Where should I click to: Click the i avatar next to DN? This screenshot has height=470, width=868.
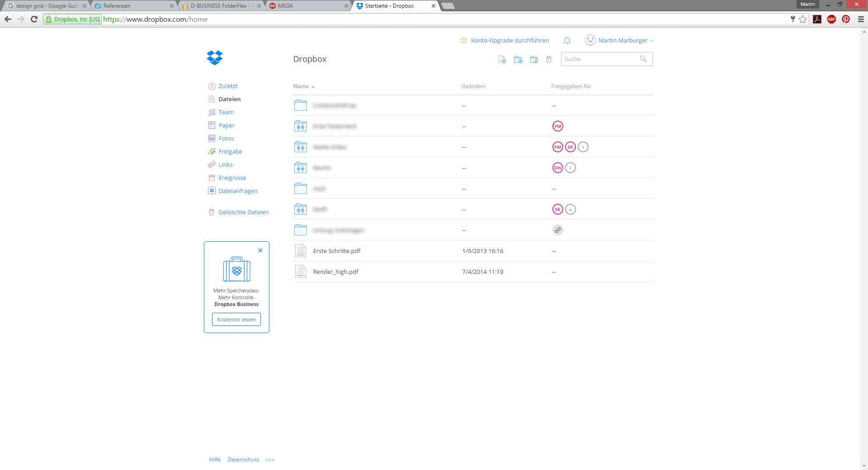coord(571,168)
